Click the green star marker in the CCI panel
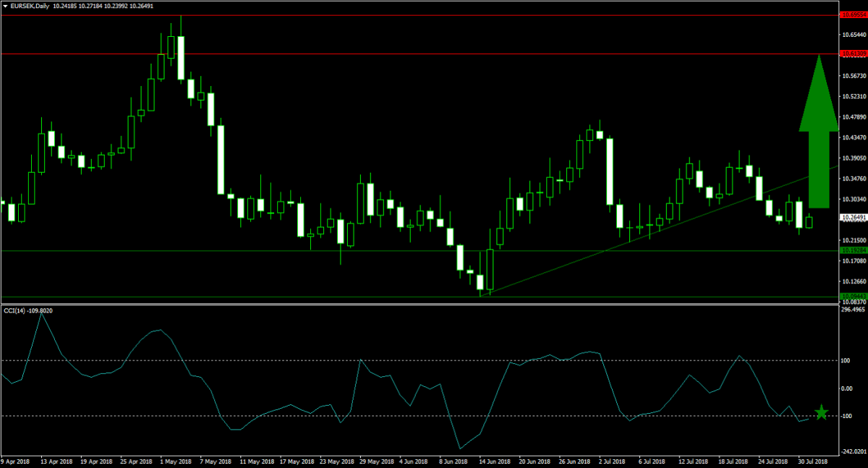The width and height of the screenshot is (868, 468). [x=822, y=412]
